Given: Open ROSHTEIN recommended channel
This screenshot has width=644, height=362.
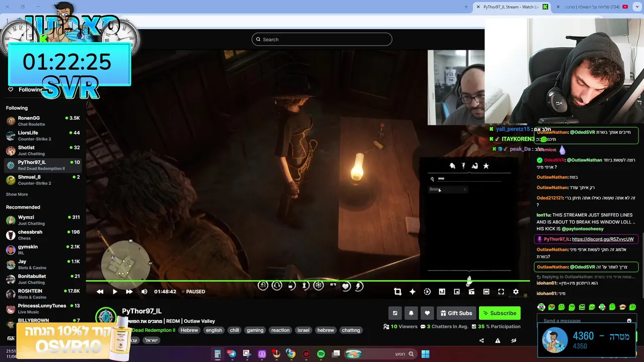Looking at the screenshot, I should tap(43, 294).
